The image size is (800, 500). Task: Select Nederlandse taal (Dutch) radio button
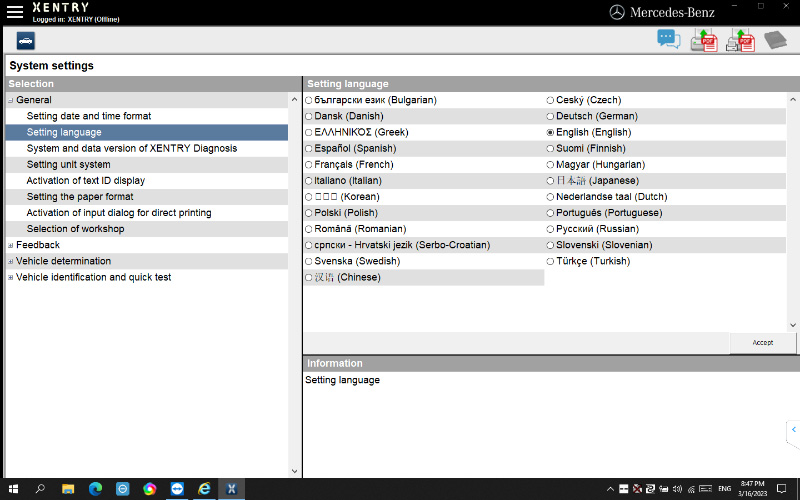(x=550, y=197)
